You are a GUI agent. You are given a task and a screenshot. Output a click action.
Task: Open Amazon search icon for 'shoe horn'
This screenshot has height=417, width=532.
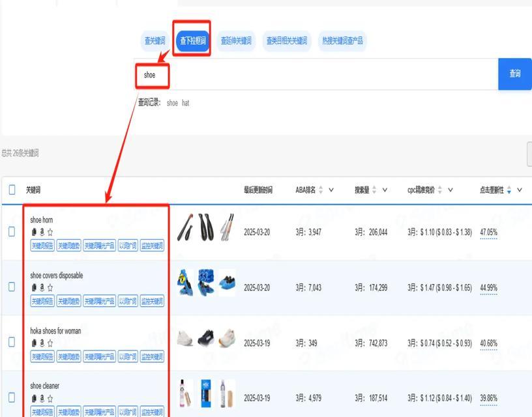pyautogui.click(x=42, y=232)
